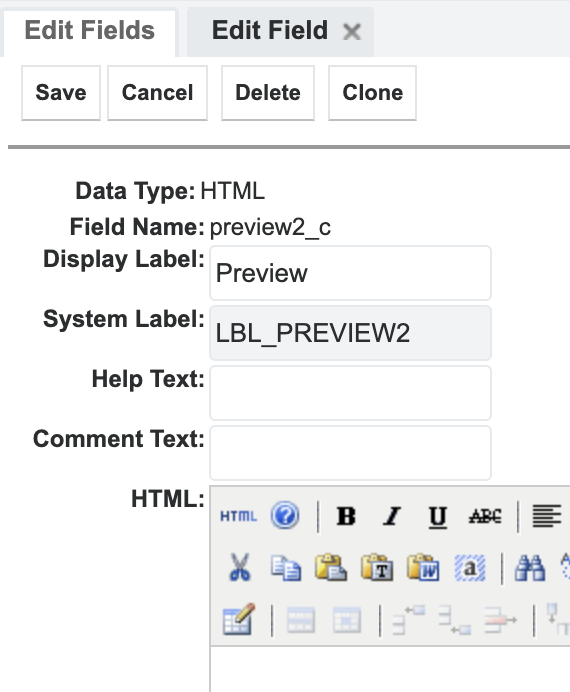
Task: Click the field name text preview2_c
Action: click(270, 227)
